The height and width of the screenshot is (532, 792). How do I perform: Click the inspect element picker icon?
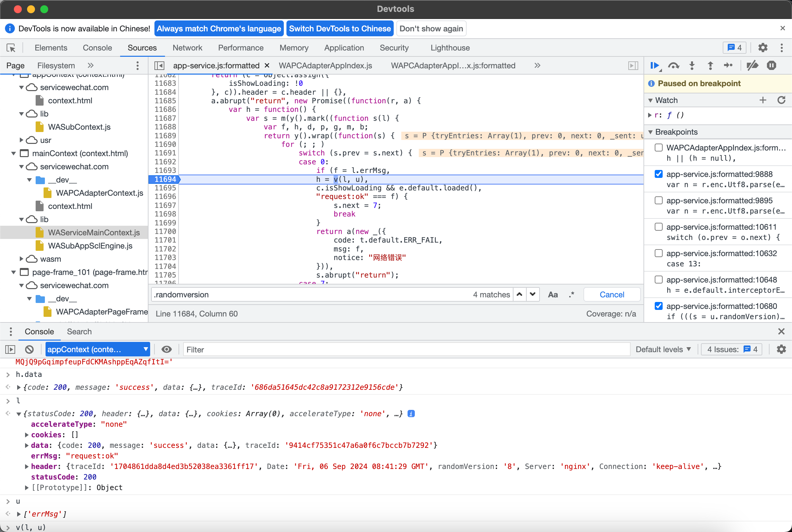tap(11, 48)
